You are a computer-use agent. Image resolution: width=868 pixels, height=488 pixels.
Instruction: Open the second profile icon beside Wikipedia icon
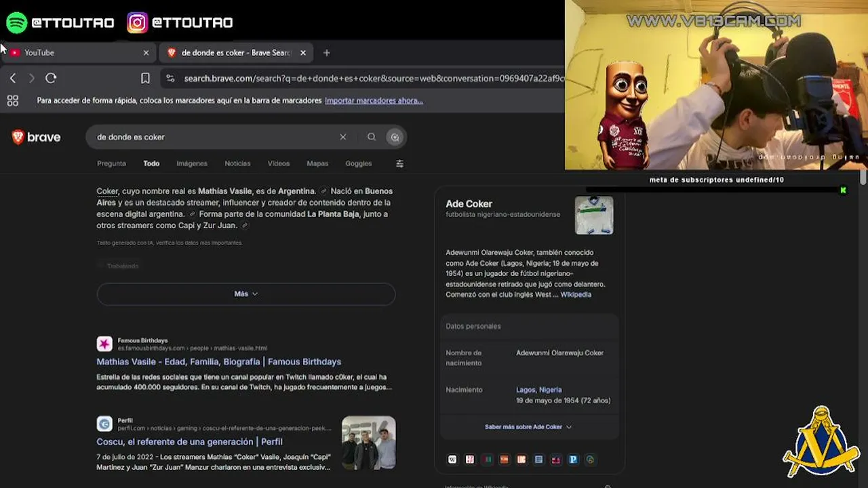469,460
